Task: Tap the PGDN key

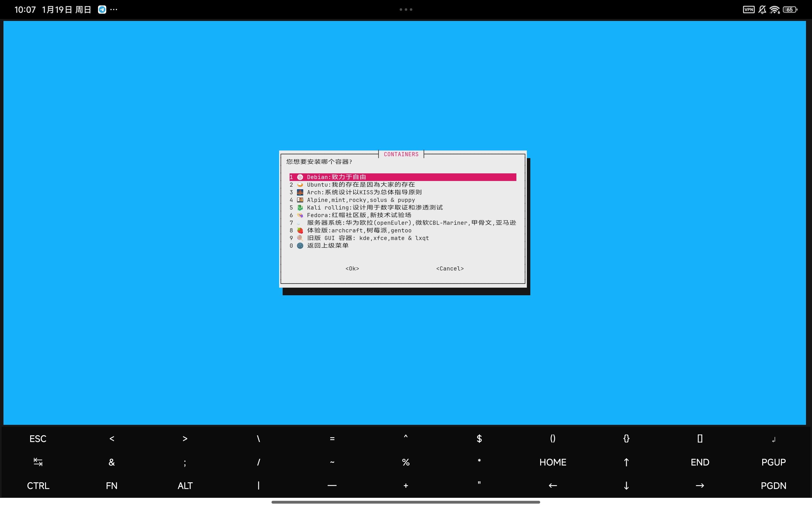Action: [x=773, y=486]
